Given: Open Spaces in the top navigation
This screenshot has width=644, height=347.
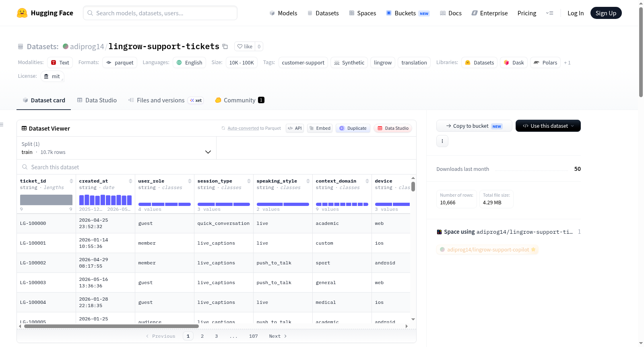Looking at the screenshot, I should (x=362, y=13).
